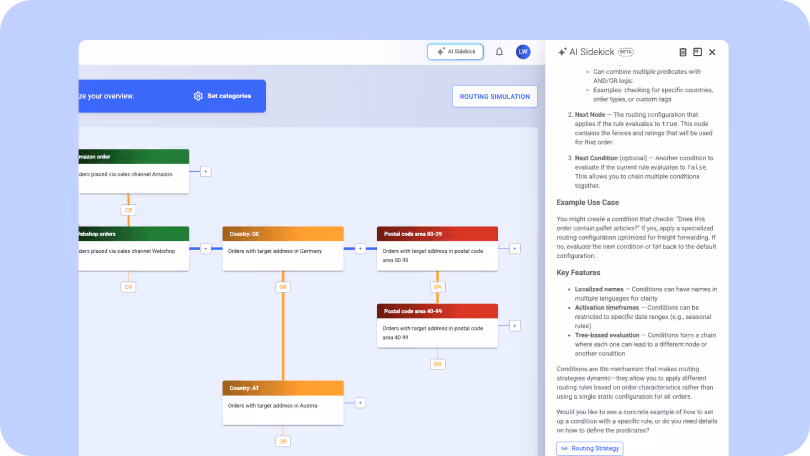The height and width of the screenshot is (456, 810).
Task: Click 'Orders with target address in Austria' text
Action: 273,405
